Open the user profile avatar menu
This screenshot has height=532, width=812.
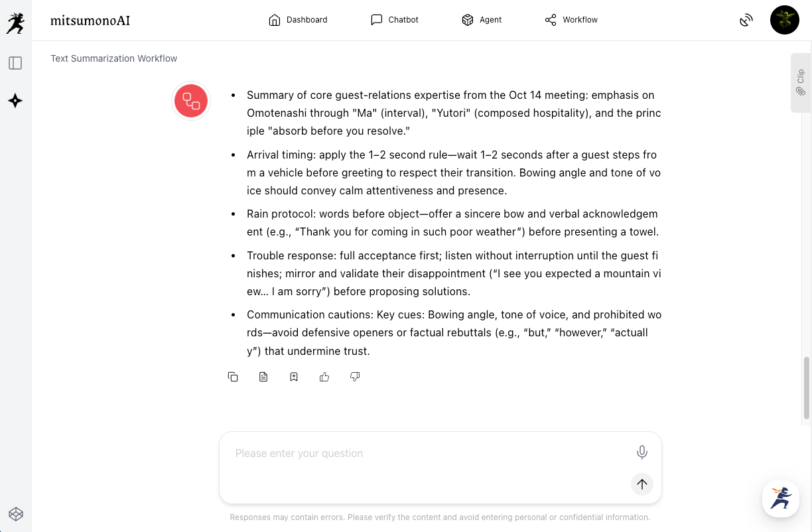pos(784,20)
